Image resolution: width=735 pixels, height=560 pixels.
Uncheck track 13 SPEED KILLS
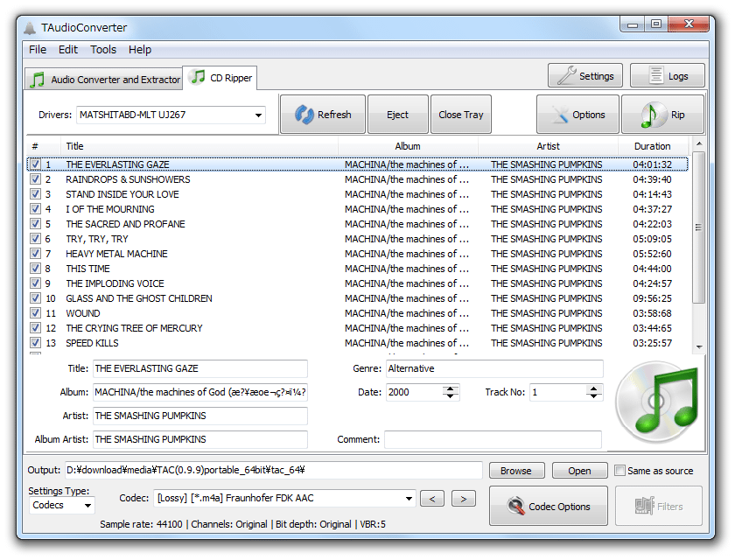[x=35, y=343]
